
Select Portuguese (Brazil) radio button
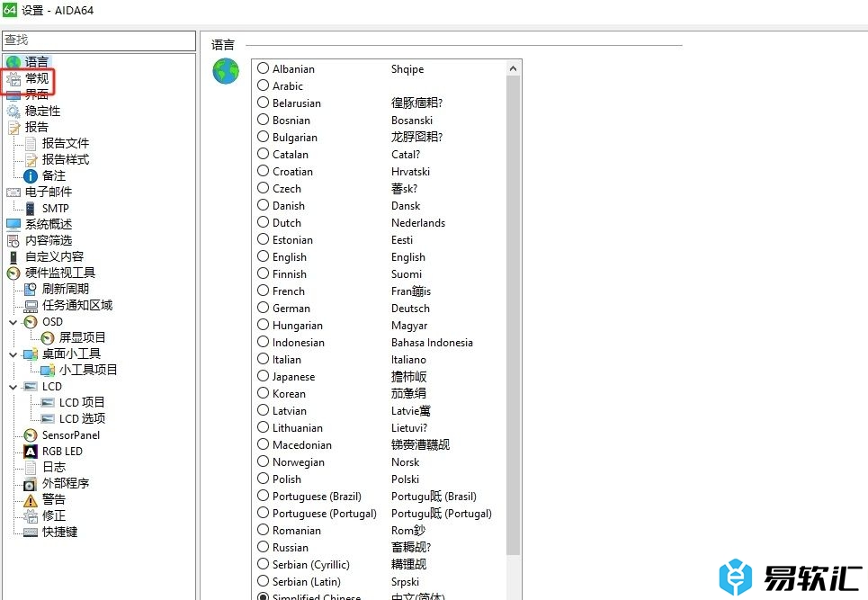(x=263, y=496)
